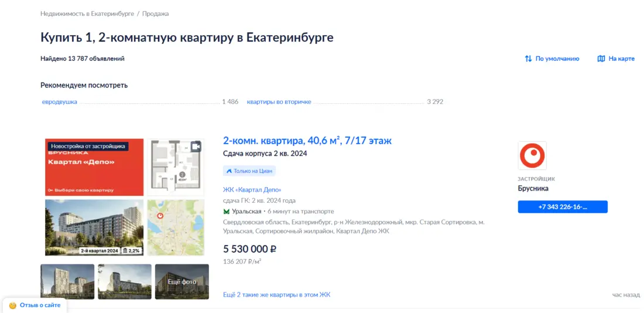Go to Продажа breadcrumb
The height and width of the screenshot is (313, 644).
click(155, 13)
